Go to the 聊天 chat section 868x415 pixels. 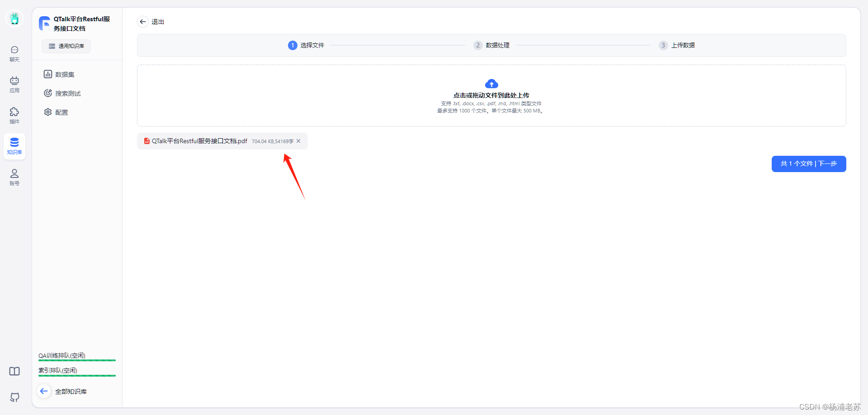click(14, 54)
